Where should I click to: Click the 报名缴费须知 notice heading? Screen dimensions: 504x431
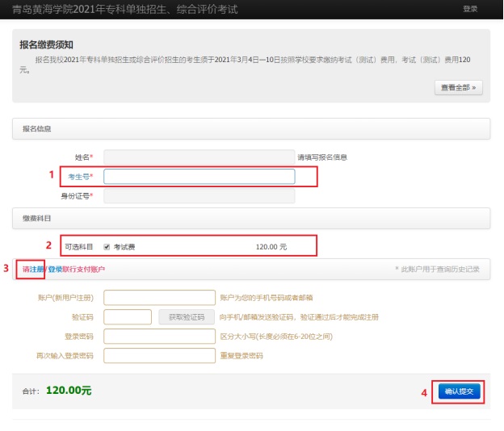[x=51, y=44]
